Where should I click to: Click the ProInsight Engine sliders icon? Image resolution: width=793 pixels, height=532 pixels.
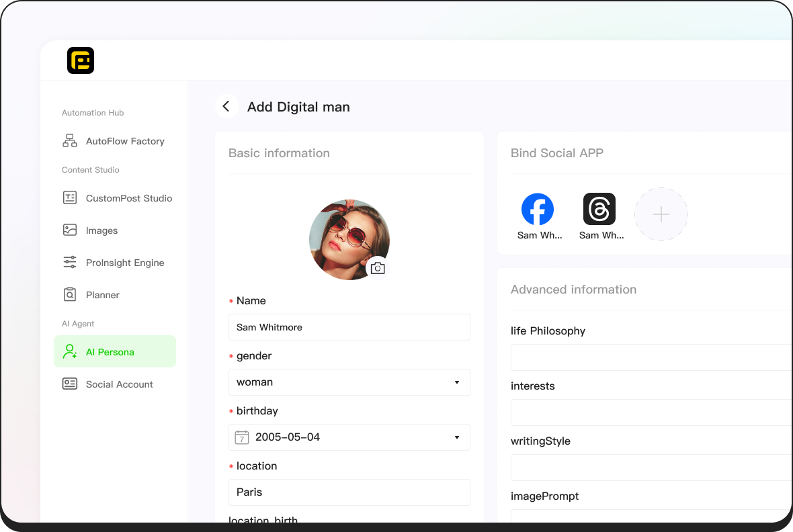(70, 263)
